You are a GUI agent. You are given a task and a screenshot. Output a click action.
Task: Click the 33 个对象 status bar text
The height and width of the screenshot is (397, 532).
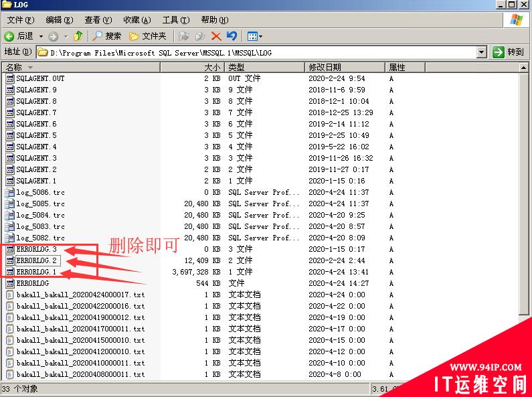coord(19,389)
